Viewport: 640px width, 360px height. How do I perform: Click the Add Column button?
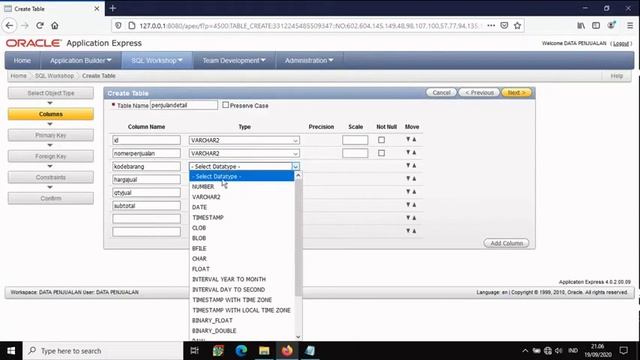click(x=506, y=243)
